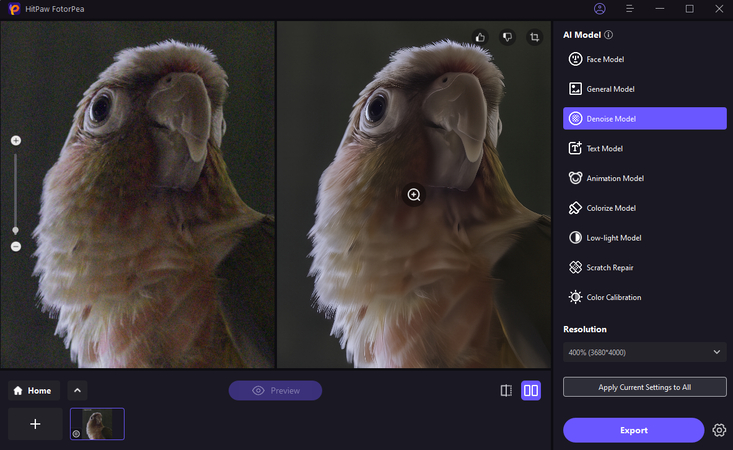Click the magnifier icon on the image

pyautogui.click(x=414, y=195)
